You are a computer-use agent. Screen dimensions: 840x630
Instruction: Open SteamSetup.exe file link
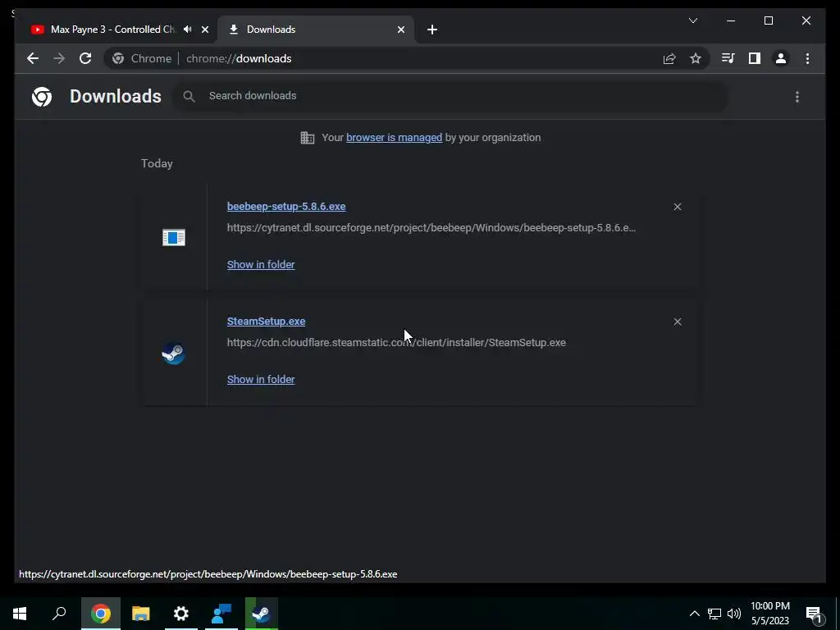[266, 322]
